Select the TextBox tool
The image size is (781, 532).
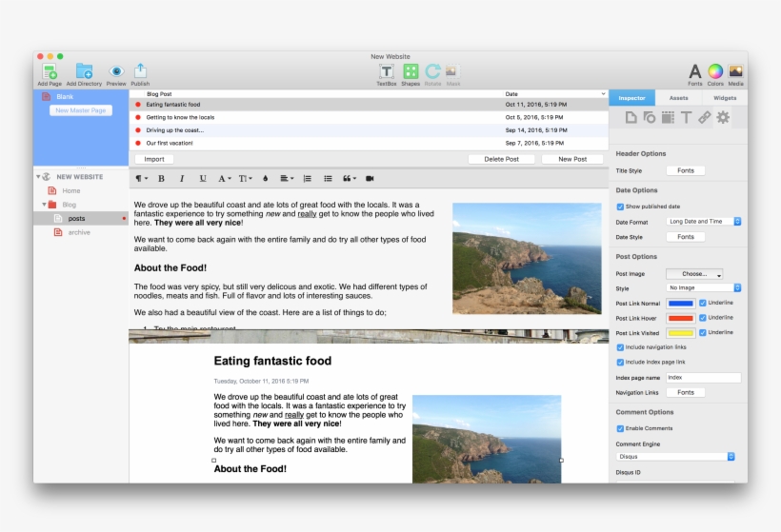386,71
